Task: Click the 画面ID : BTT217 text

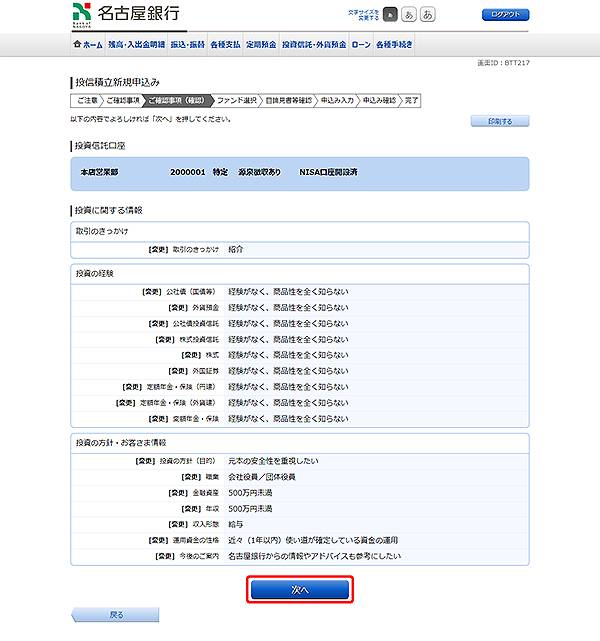Action: [x=504, y=63]
